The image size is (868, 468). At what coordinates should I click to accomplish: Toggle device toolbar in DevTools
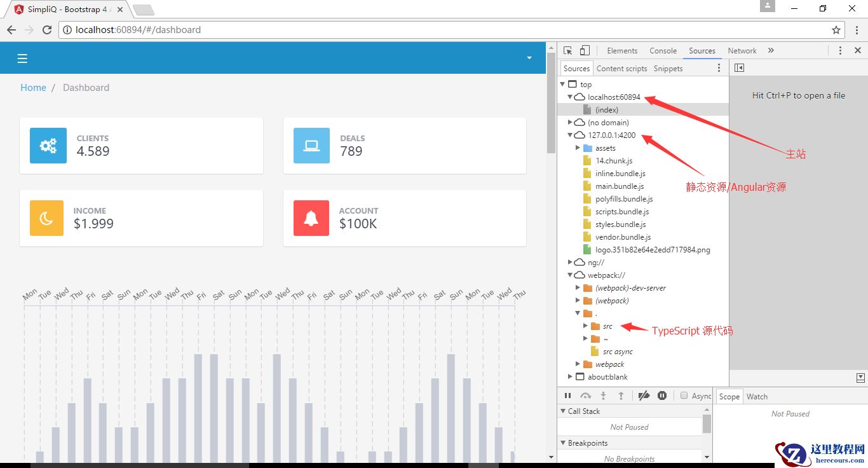coord(585,51)
